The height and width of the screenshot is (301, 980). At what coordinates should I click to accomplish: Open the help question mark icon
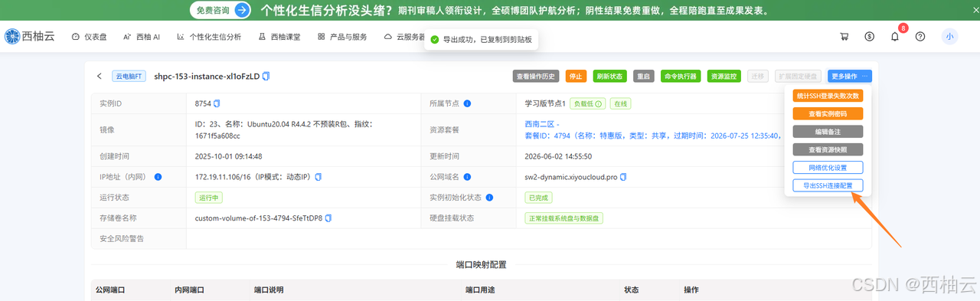(x=920, y=36)
